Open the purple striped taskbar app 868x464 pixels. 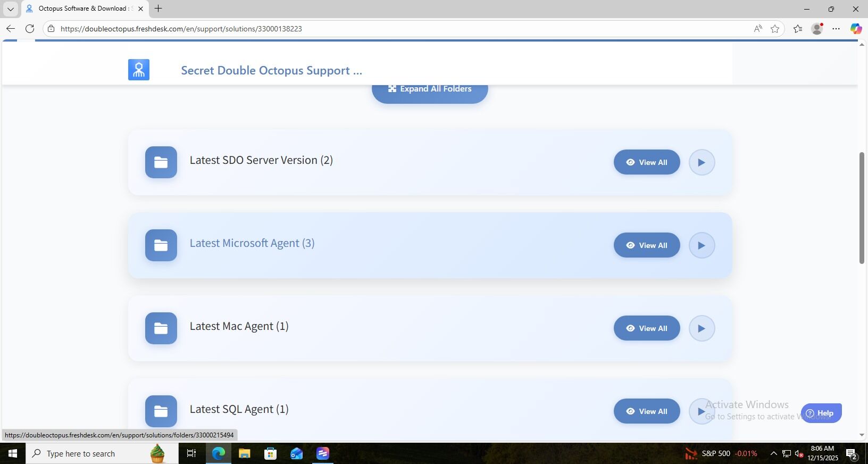pyautogui.click(x=323, y=453)
